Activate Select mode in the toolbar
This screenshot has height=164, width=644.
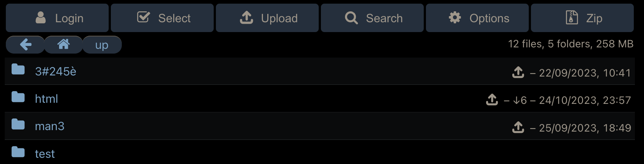162,18
